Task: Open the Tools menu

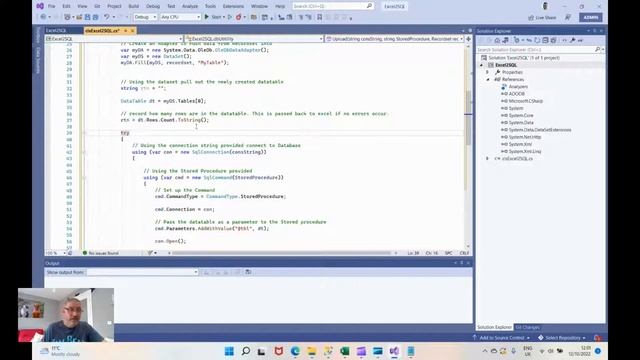Action: 210,6
